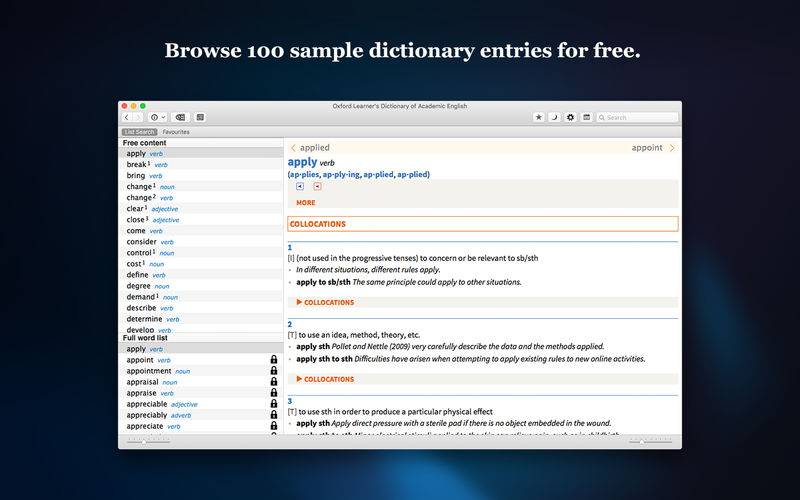Select 'bring' verb entry

201,176
